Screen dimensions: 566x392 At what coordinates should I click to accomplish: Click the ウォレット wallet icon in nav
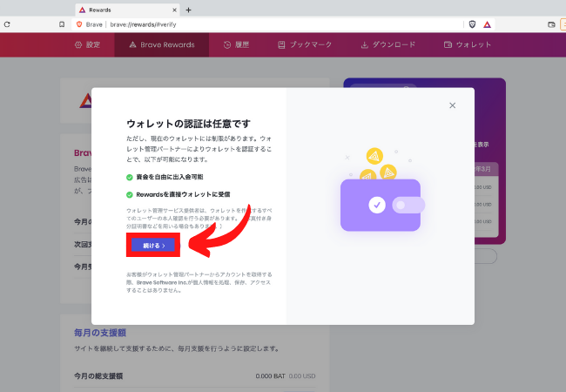(448, 44)
